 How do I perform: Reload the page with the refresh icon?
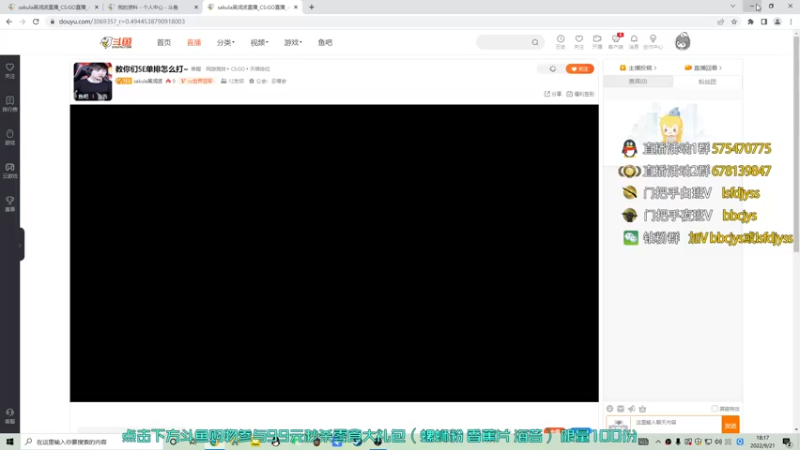click(36, 21)
